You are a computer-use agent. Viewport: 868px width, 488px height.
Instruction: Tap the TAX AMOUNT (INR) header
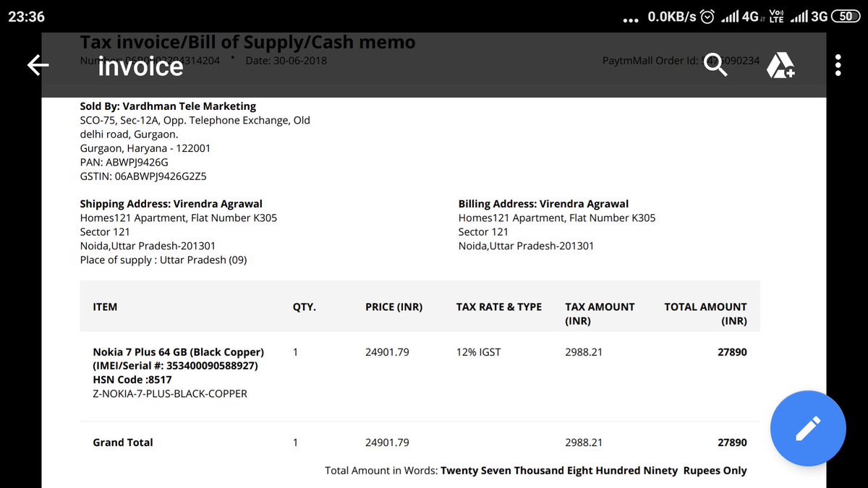click(x=600, y=314)
